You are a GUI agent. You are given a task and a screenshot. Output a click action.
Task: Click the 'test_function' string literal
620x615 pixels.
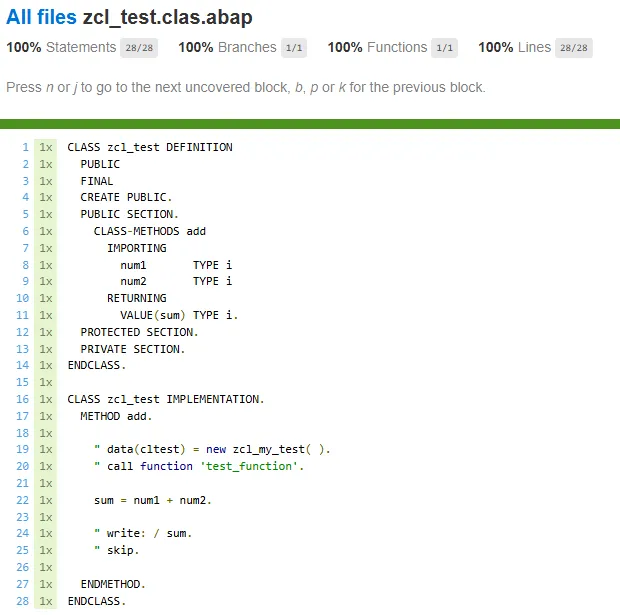[x=249, y=467]
